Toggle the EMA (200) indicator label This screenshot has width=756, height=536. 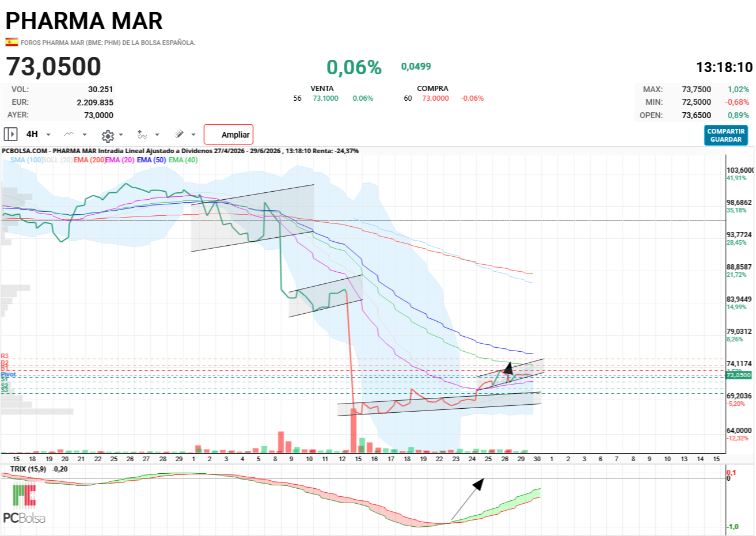(89, 160)
